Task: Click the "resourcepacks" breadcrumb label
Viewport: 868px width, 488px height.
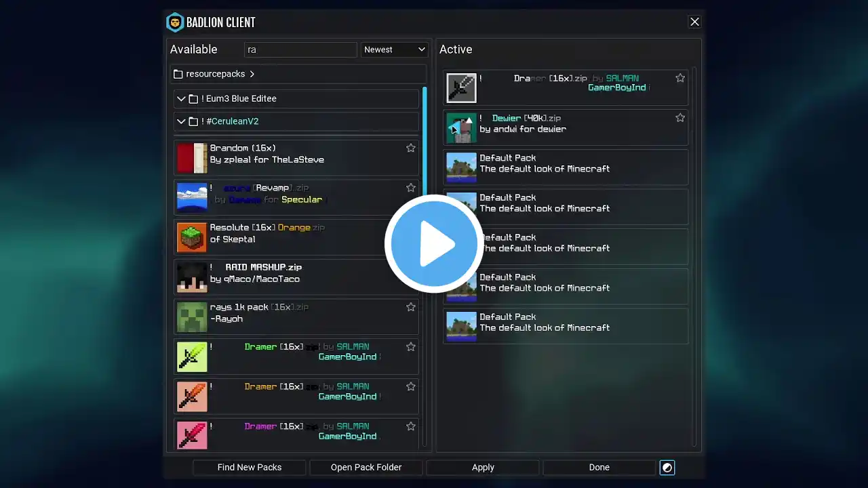Action: [216, 74]
